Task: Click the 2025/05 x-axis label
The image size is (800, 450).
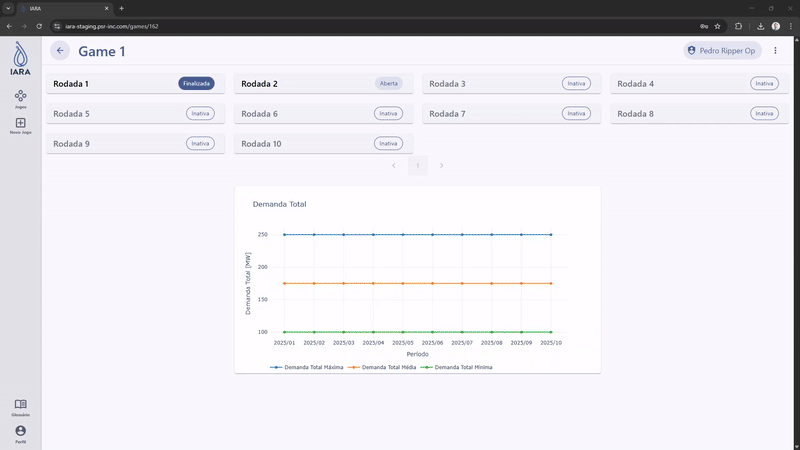Action: [403, 343]
